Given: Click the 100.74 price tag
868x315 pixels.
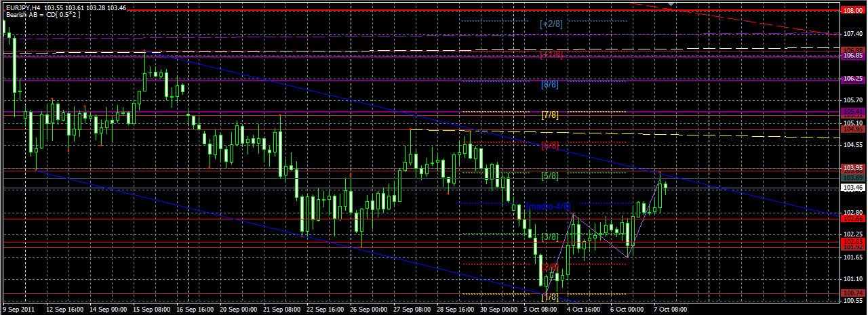Looking at the screenshot, I should pyautogui.click(x=853, y=293).
